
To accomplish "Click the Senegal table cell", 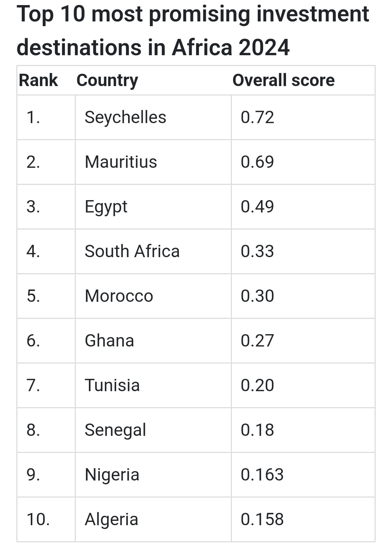I will click(115, 430).
